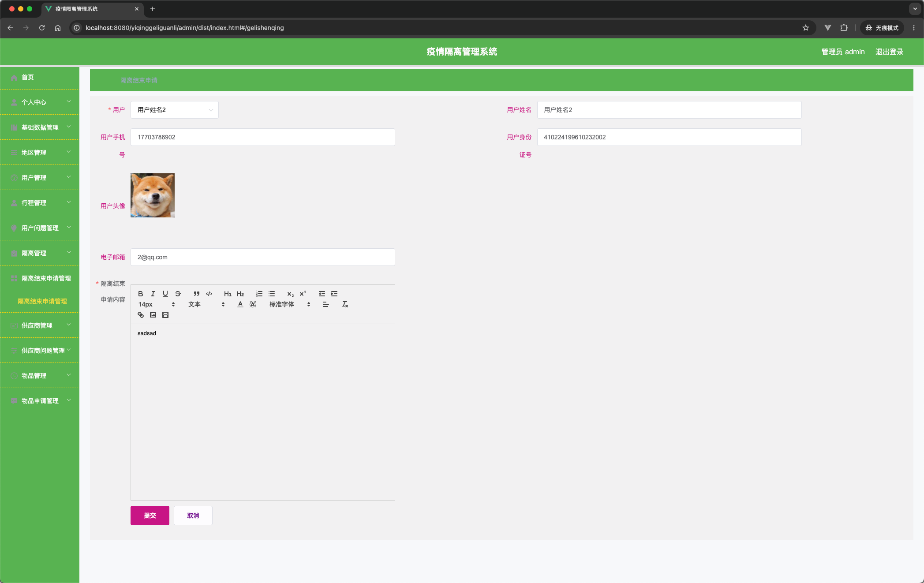Click into the rich text editor body
This screenshot has height=583, width=924.
tap(263, 412)
